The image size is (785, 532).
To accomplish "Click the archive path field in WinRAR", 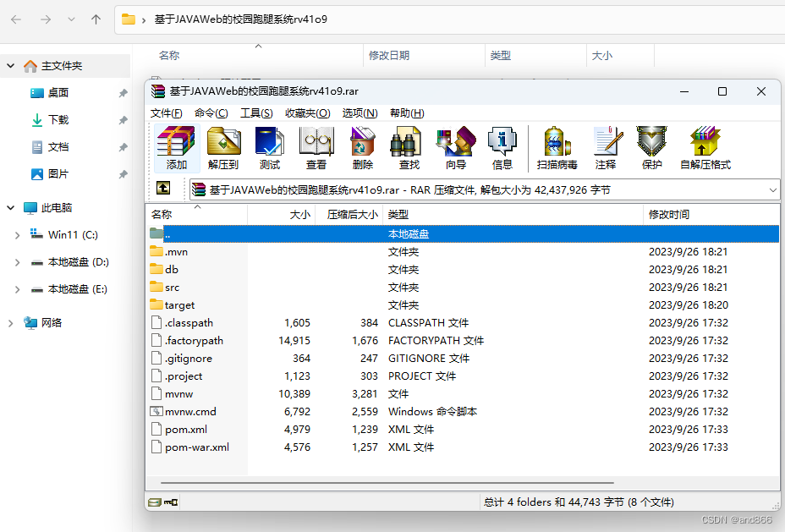I will [484, 190].
